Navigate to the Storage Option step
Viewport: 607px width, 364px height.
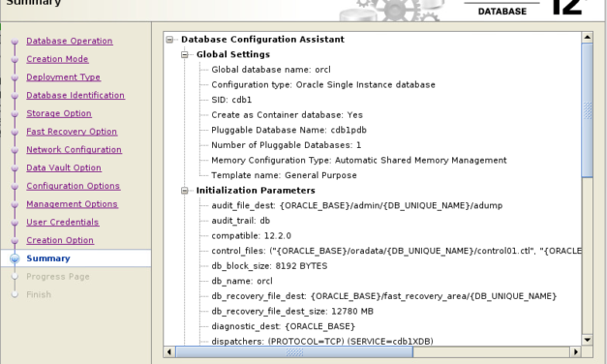[59, 113]
